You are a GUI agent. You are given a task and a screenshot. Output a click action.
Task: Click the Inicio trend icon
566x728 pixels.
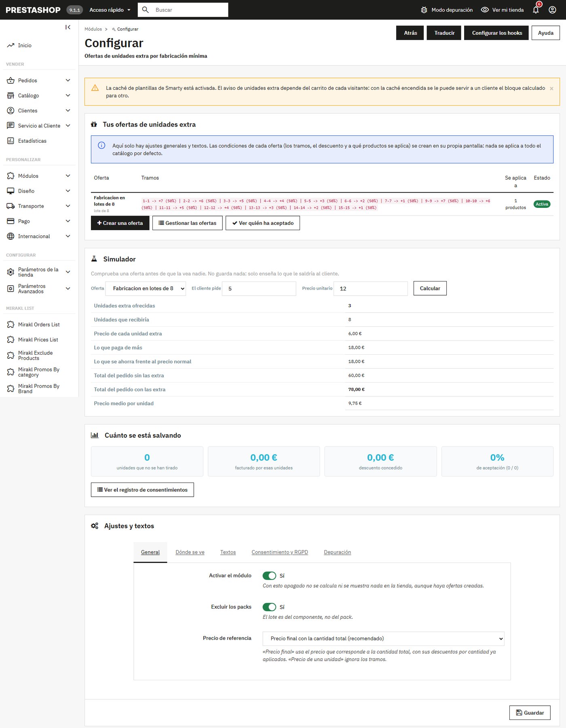tap(11, 45)
